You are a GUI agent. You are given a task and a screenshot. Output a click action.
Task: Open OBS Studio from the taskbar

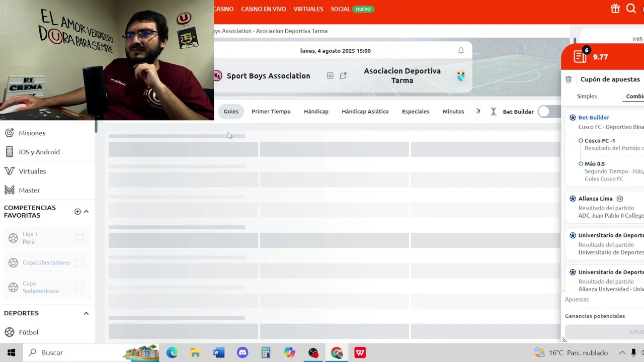(x=313, y=352)
